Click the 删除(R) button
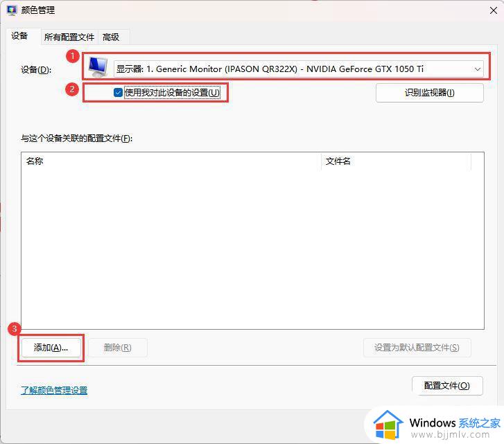The height and width of the screenshot is (444, 504). tap(118, 347)
